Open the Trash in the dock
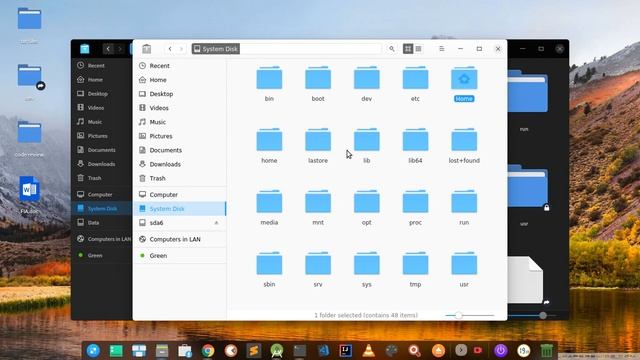The width and height of the screenshot is (640, 360). pyautogui.click(x=547, y=350)
